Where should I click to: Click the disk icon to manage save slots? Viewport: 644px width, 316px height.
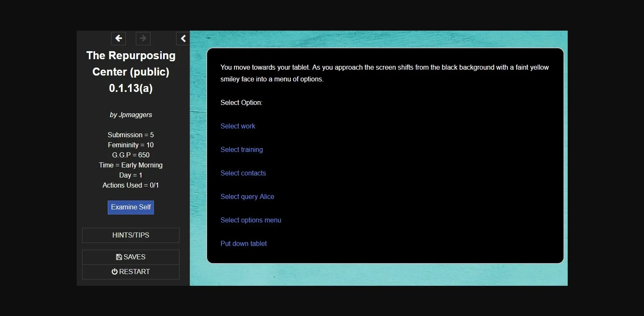pos(119,257)
